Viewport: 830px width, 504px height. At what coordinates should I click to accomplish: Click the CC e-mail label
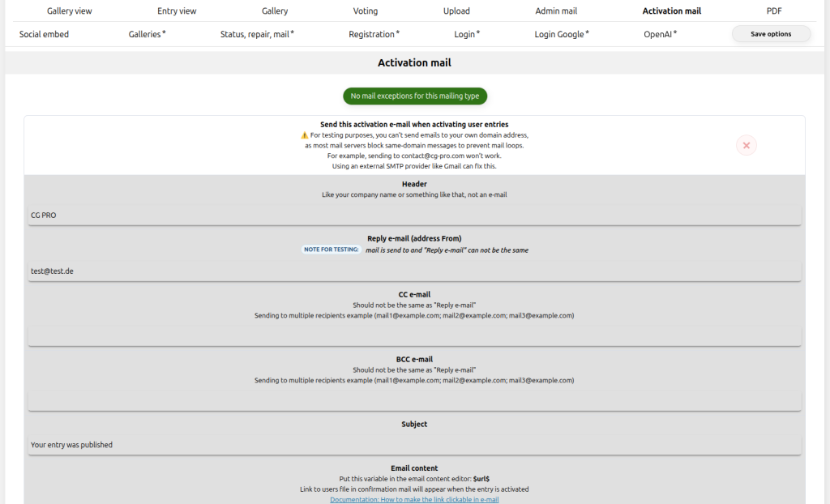pos(414,294)
